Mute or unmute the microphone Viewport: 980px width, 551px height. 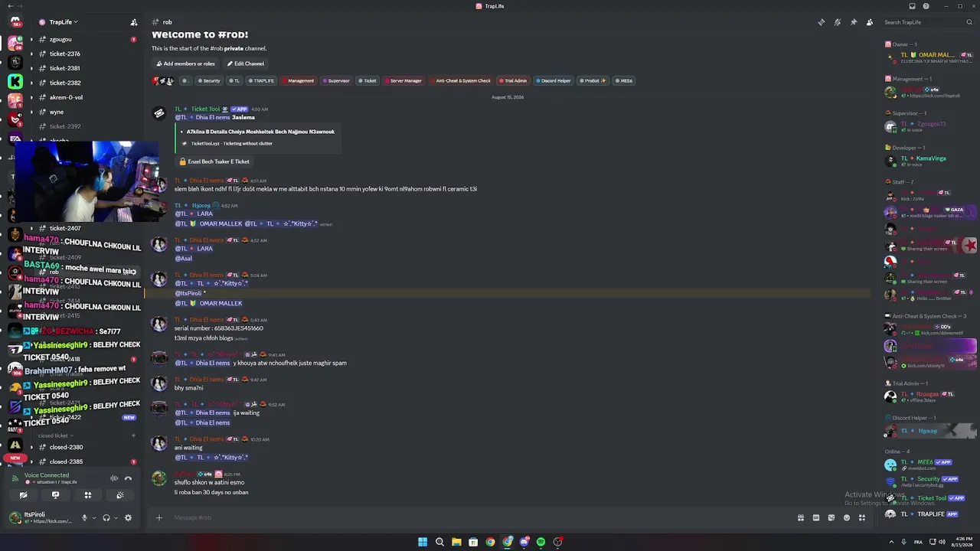(85, 517)
